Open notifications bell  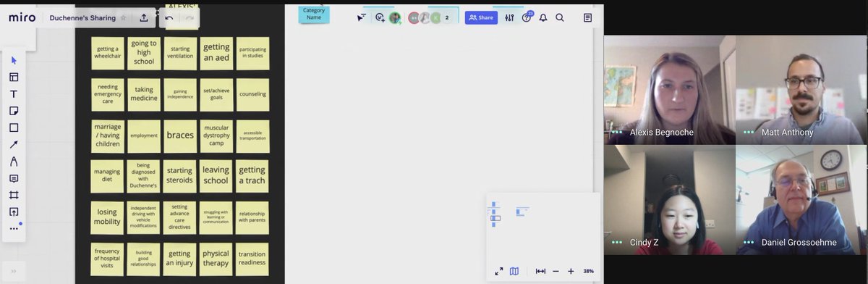(543, 17)
